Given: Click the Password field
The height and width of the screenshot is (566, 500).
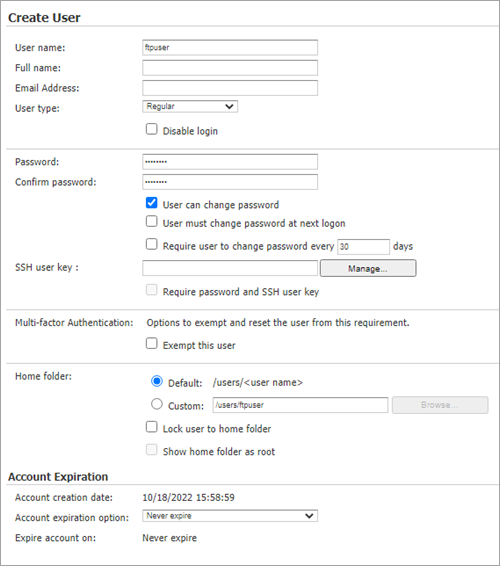Looking at the screenshot, I should (230, 162).
